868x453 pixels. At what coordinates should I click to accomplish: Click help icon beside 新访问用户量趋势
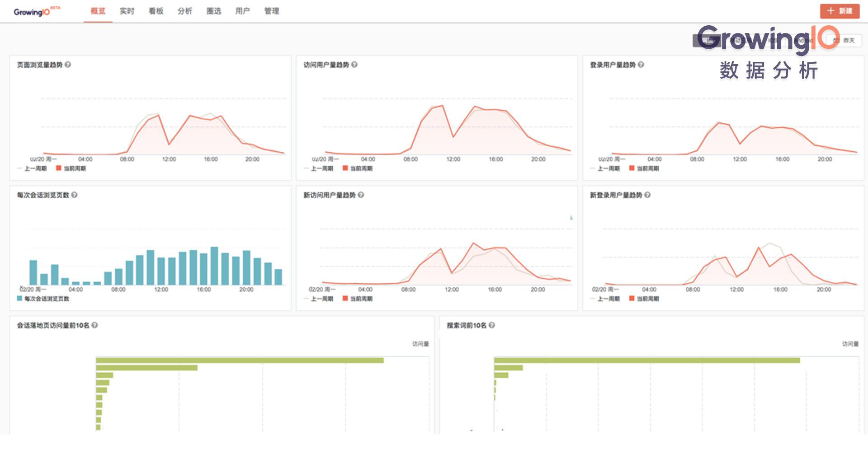click(361, 195)
